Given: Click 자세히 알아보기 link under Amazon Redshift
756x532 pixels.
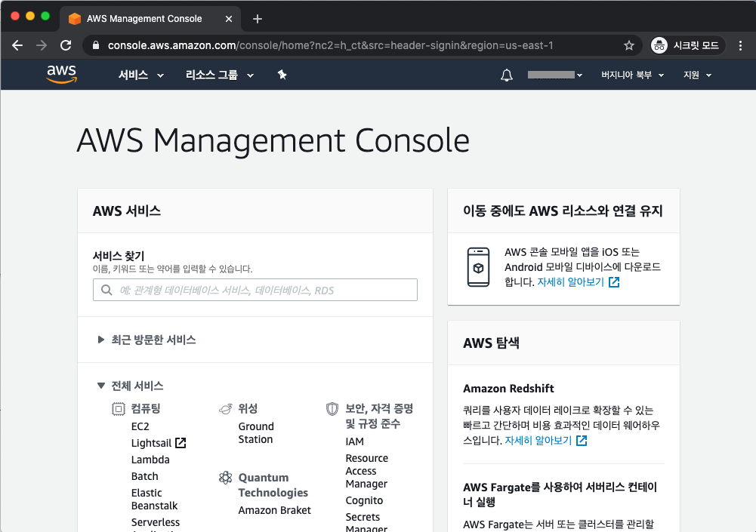Looking at the screenshot, I should coord(538,441).
